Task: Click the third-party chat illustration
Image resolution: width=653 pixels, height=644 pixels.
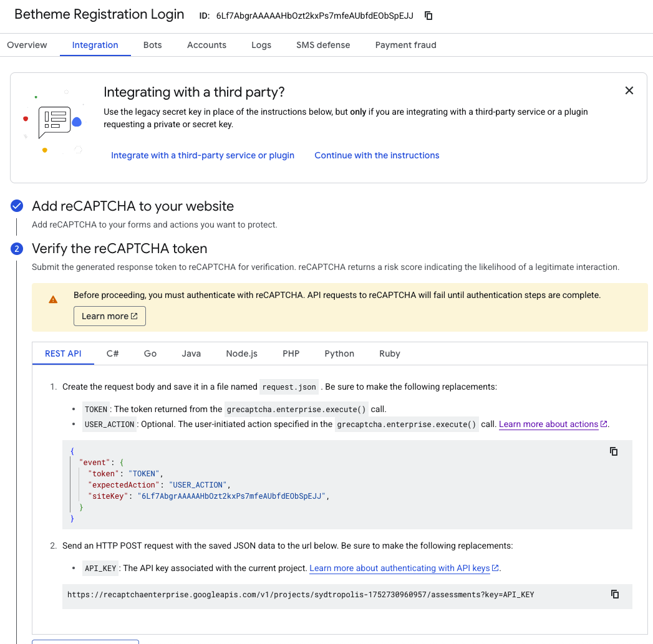Action: pyautogui.click(x=54, y=122)
